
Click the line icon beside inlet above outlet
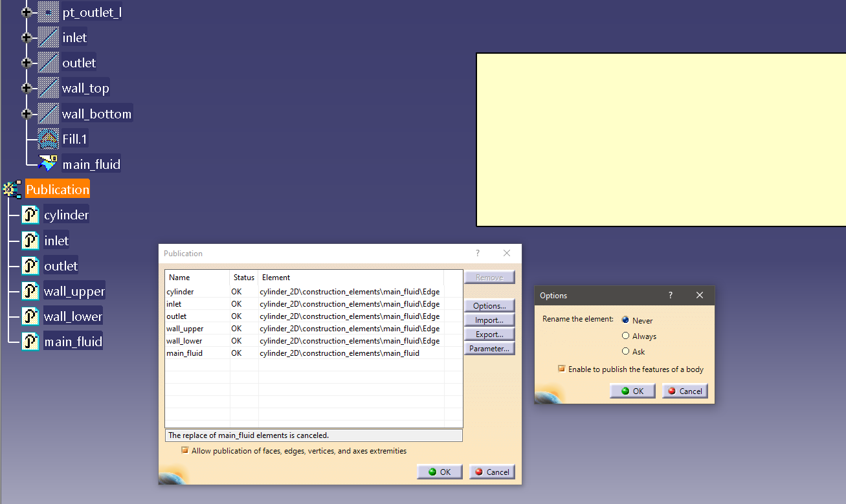tap(48, 38)
